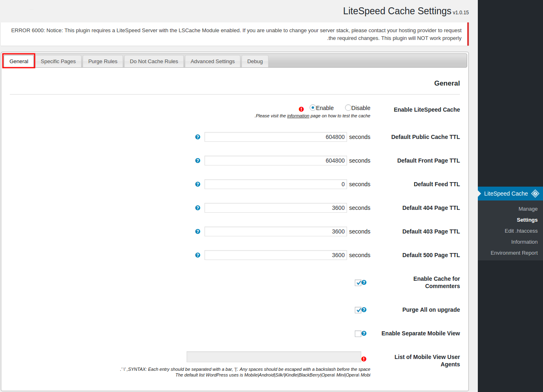Switch to the General tab
This screenshot has height=392, width=543.
click(19, 61)
